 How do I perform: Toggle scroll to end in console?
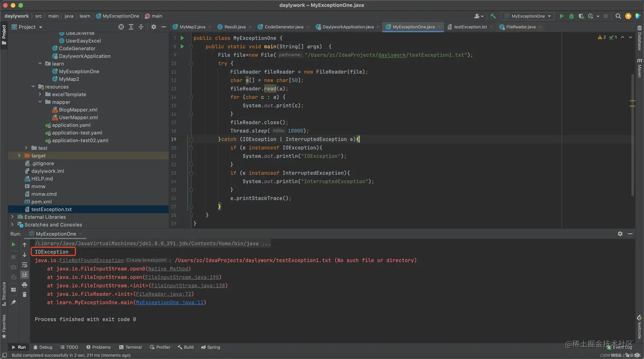pyautogui.click(x=24, y=275)
